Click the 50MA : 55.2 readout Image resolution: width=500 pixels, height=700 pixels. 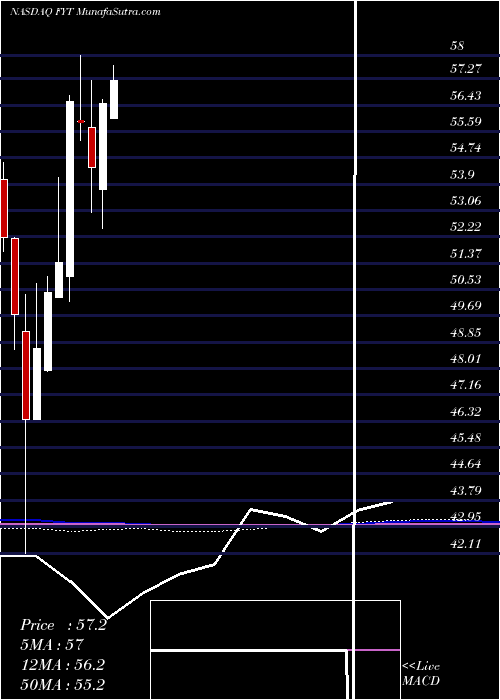click(62, 684)
